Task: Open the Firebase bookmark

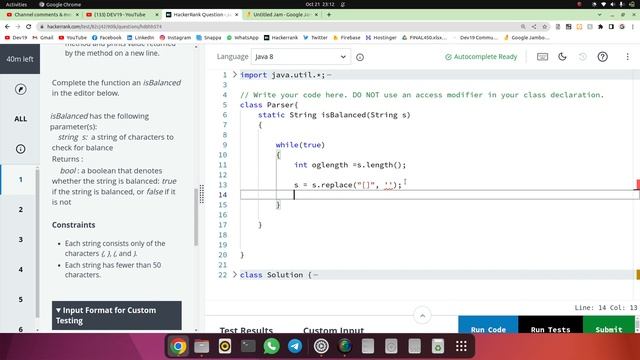Action: (x=347, y=38)
